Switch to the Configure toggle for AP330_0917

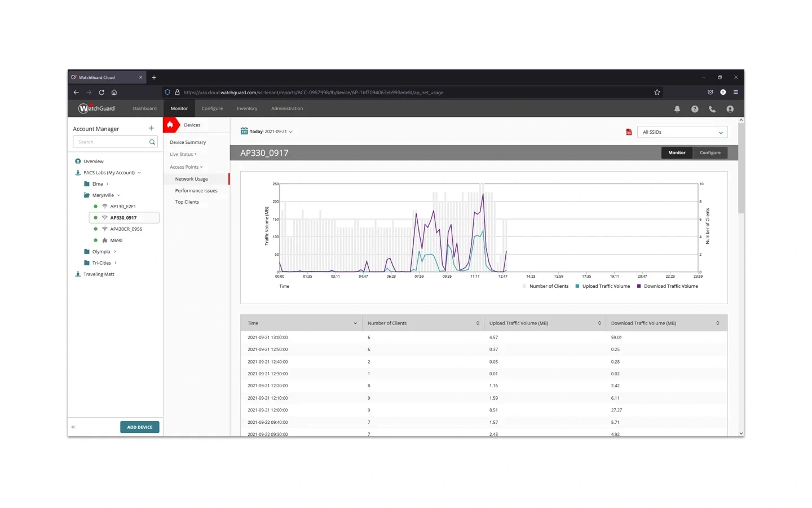(x=710, y=152)
